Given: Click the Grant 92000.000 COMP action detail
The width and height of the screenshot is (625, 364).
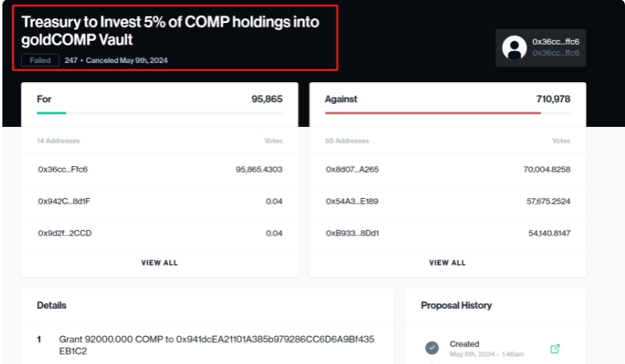Looking at the screenshot, I should click(217, 345).
